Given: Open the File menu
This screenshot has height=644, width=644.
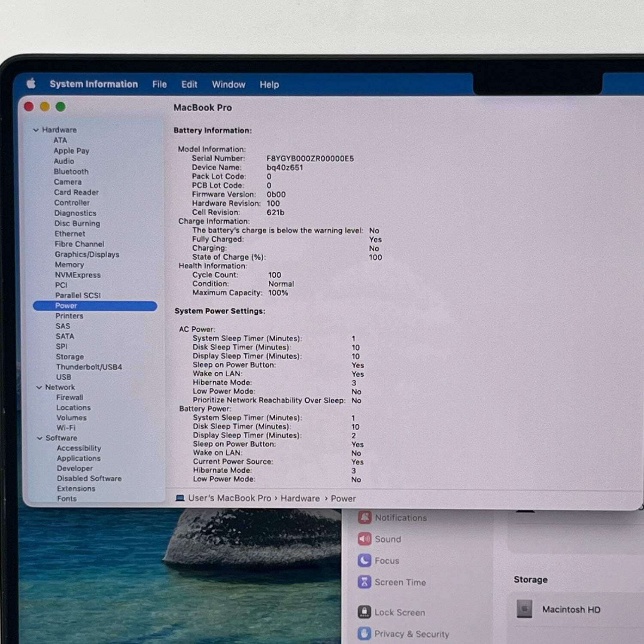Looking at the screenshot, I should pyautogui.click(x=159, y=84).
